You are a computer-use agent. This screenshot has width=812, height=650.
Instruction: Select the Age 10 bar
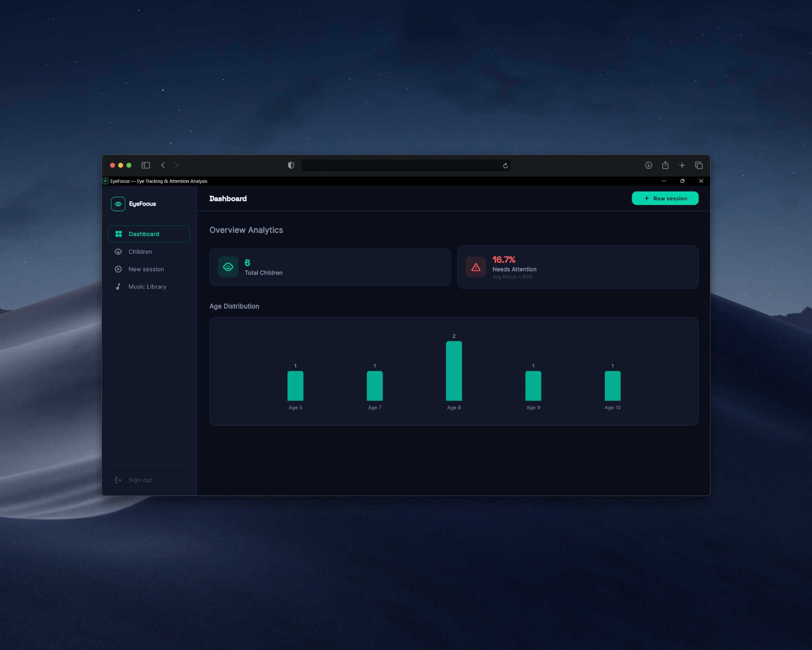click(x=612, y=386)
